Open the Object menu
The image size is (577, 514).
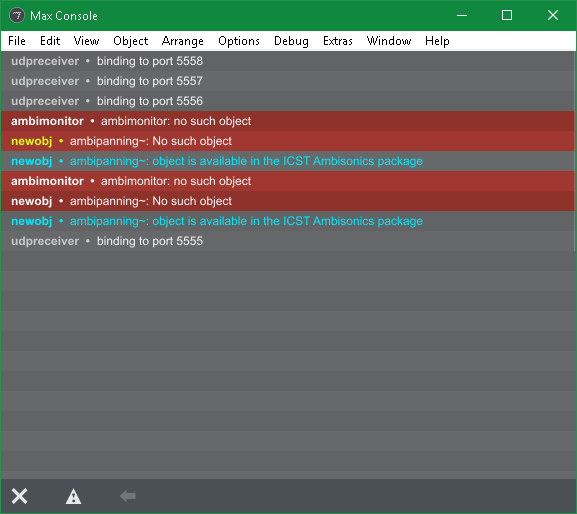131,41
